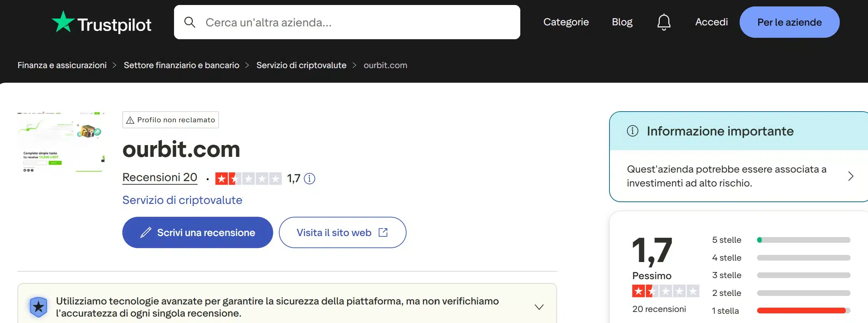
Task: Click the info circle in Informazione importante
Action: click(633, 131)
